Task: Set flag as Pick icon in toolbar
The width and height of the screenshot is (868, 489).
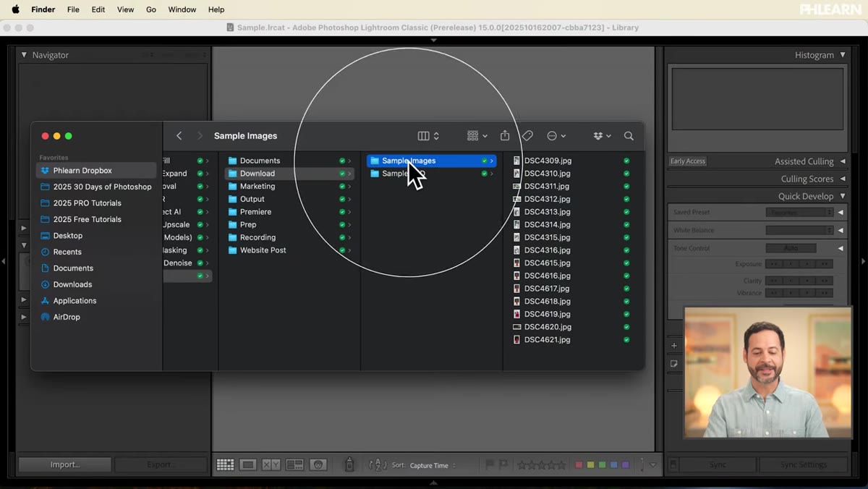Action: pos(490,464)
